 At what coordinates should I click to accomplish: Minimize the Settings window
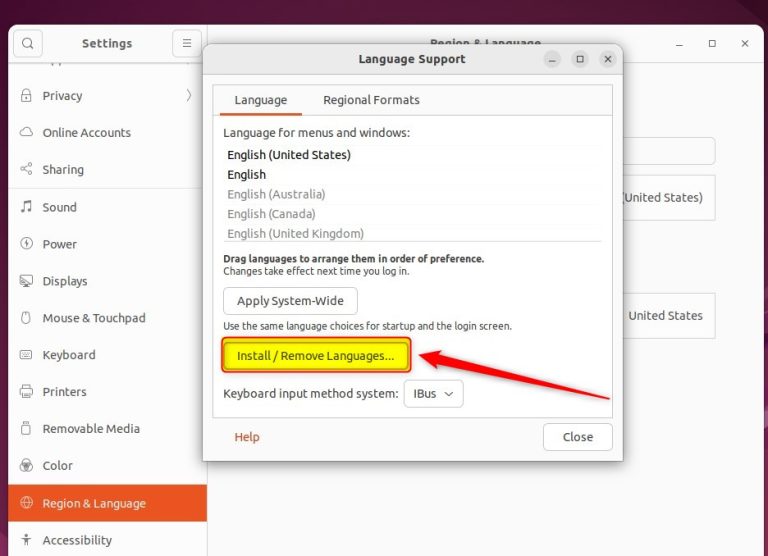tap(679, 44)
